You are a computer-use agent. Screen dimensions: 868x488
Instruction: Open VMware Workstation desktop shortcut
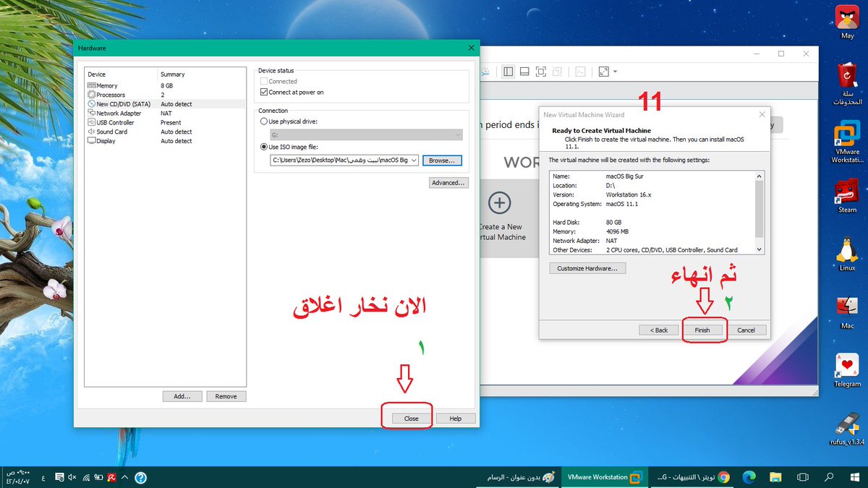[847, 142]
